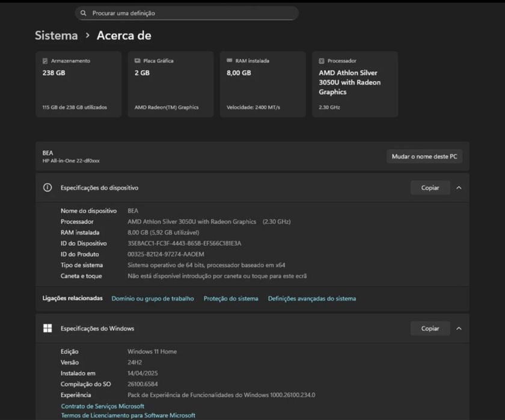Click the Experiência pack value text

(221, 395)
